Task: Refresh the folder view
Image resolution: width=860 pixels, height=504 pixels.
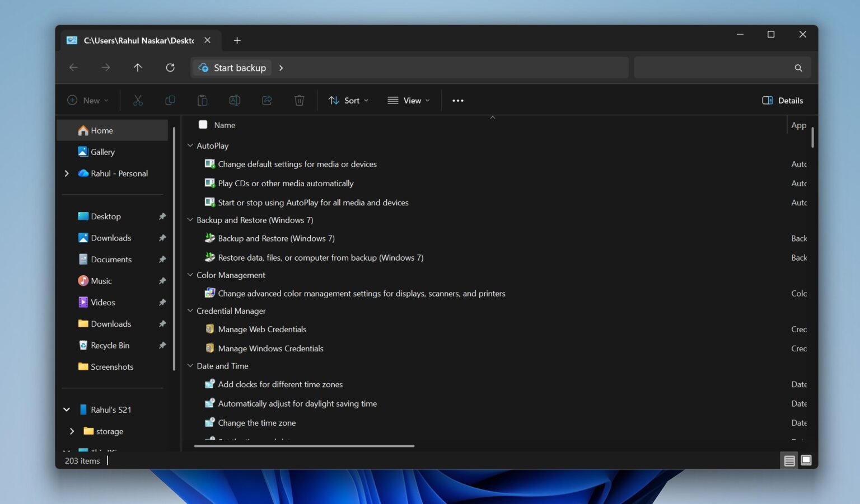Action: pos(170,68)
